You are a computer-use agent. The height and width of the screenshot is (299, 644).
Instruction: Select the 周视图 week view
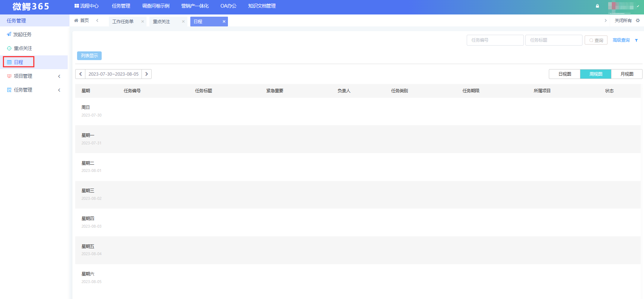point(596,74)
